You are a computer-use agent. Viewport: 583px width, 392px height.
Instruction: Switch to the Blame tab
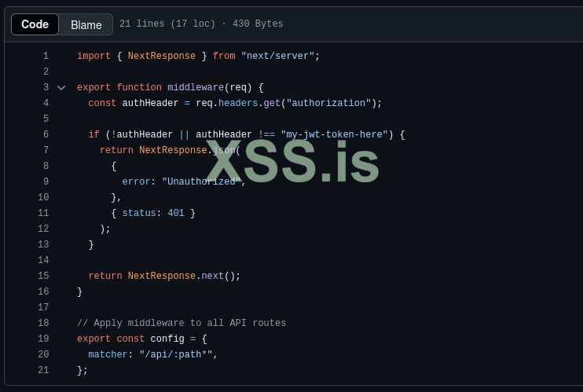click(86, 24)
